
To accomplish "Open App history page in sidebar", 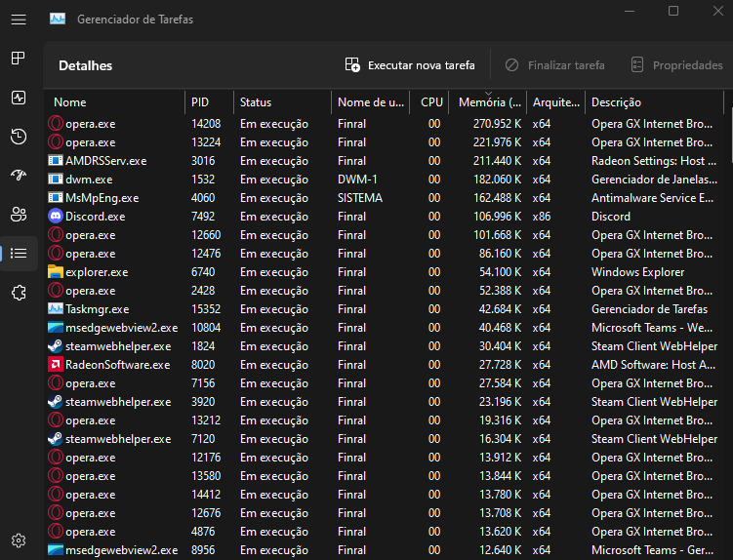I will coord(19,137).
